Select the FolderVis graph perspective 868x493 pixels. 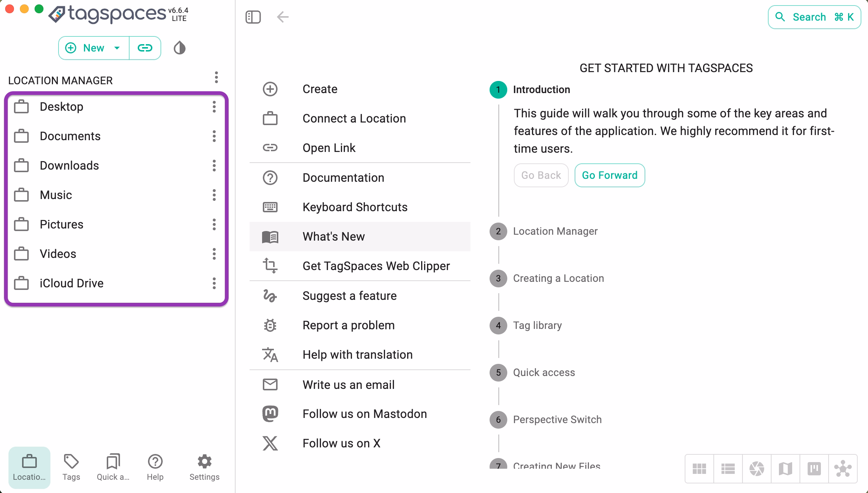tap(842, 468)
